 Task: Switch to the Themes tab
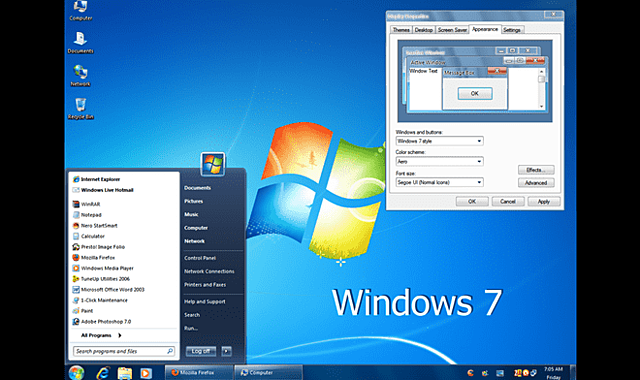[401, 30]
